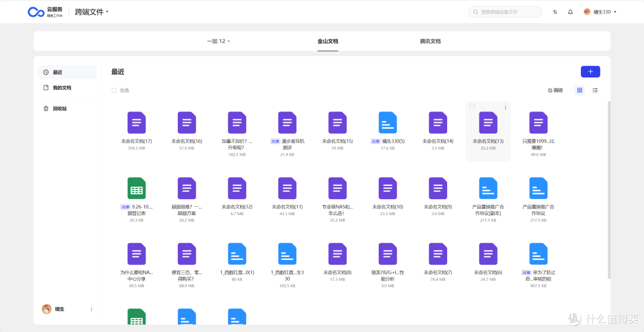
Task: Switch to list view layout icon
Action: tap(595, 90)
